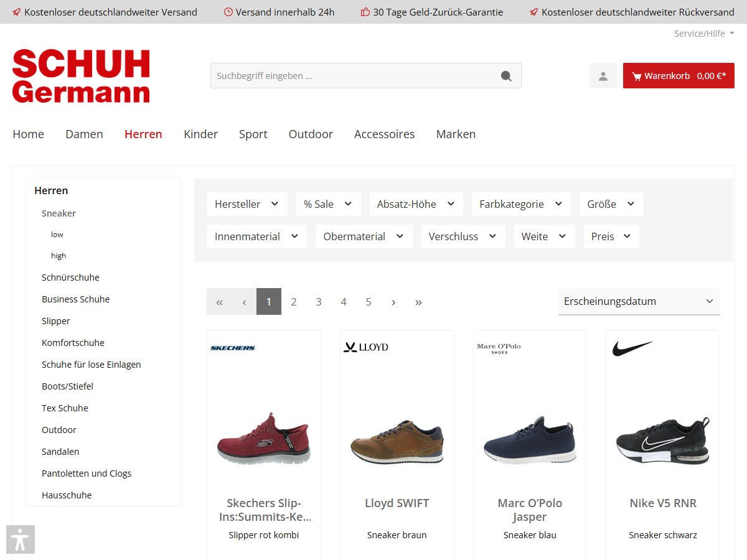Go to page 5
The height and width of the screenshot is (560, 747).
tap(369, 302)
